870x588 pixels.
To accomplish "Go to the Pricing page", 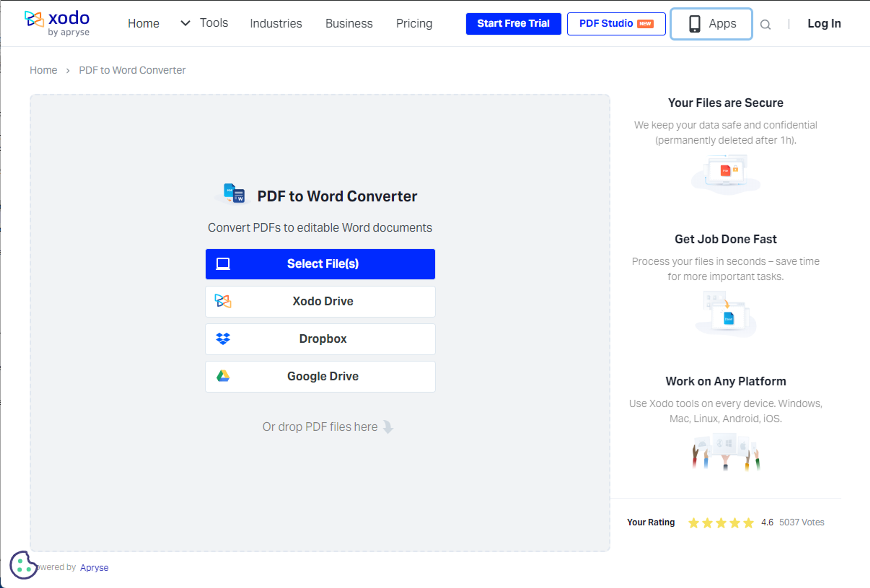I will (414, 24).
